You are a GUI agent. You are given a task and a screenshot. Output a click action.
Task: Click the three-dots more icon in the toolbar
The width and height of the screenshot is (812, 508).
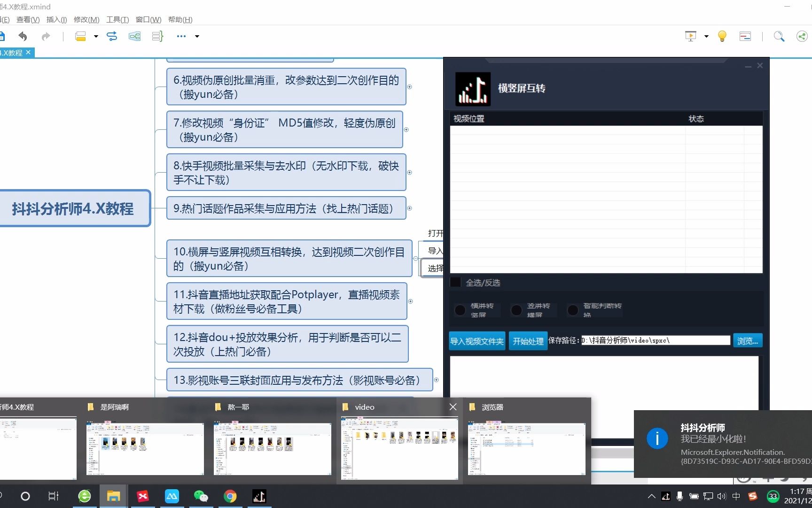pos(181,36)
